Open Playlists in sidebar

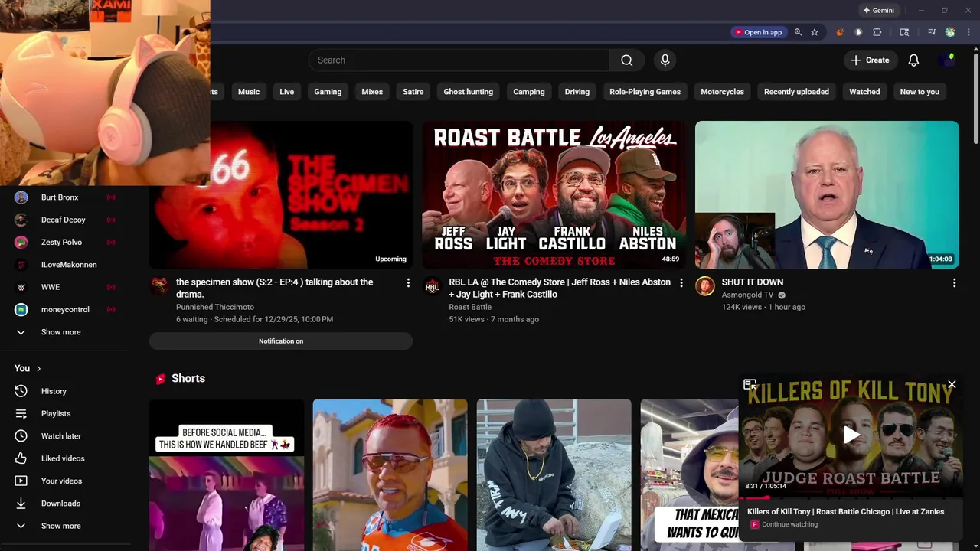click(x=65, y=413)
